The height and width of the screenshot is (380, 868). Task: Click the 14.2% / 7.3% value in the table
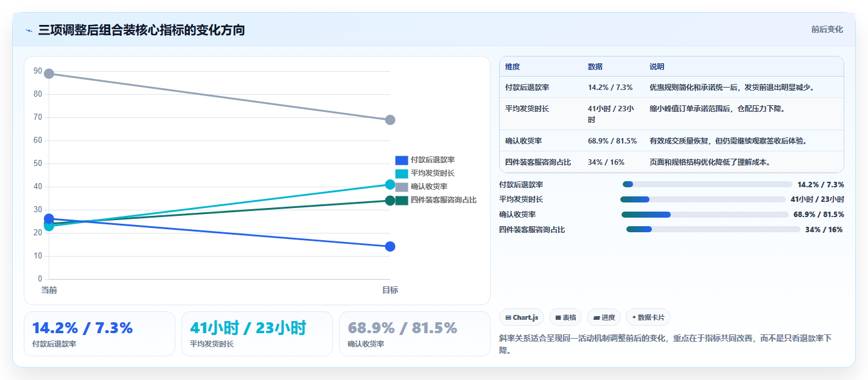coord(611,87)
